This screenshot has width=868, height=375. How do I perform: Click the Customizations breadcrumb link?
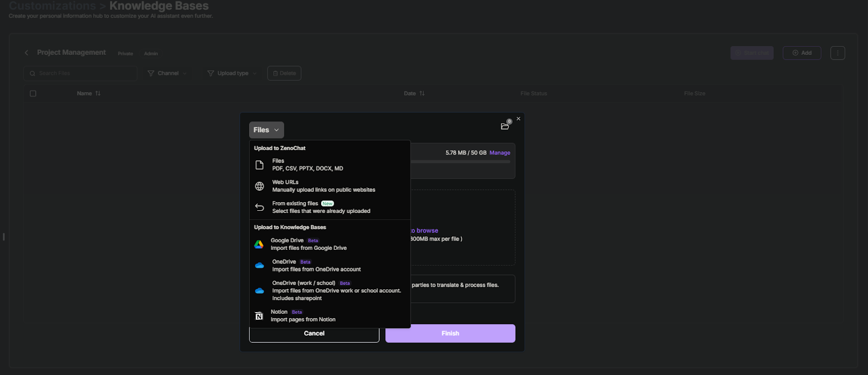52,6
